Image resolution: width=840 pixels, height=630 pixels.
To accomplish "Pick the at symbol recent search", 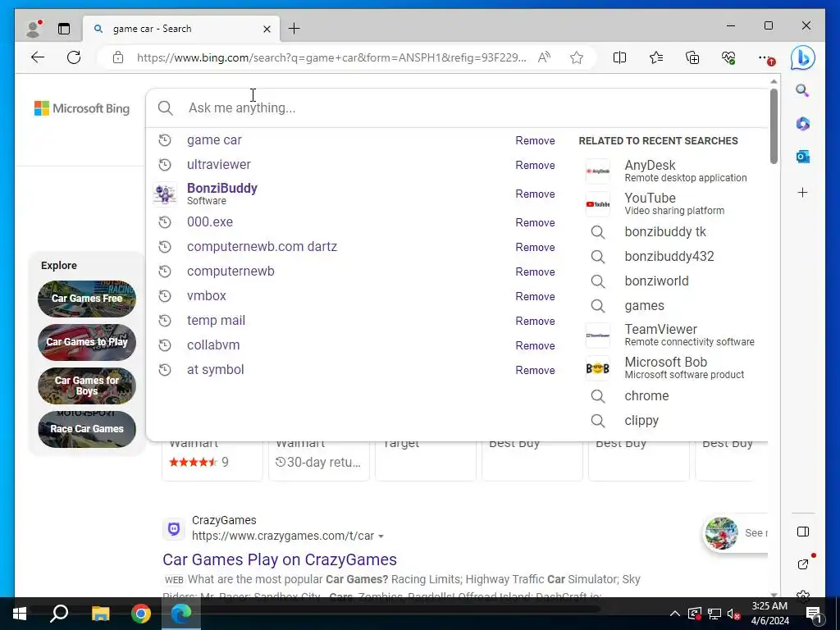I will (216, 370).
